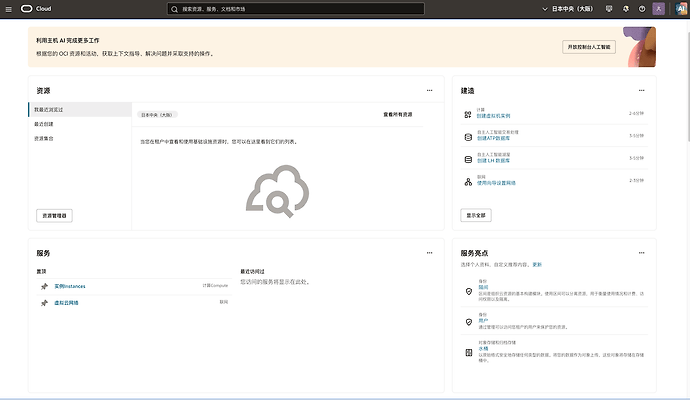Click the 创建 LH 数据库 link

493,161
